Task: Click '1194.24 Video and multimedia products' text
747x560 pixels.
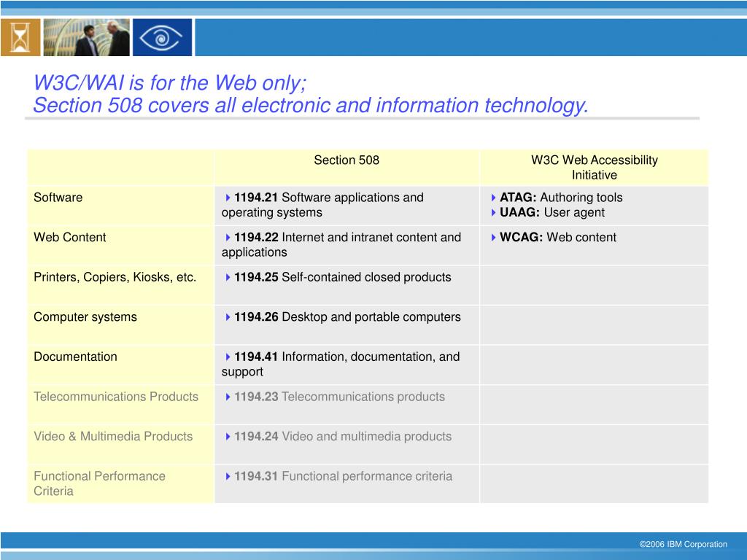Action: click(343, 436)
